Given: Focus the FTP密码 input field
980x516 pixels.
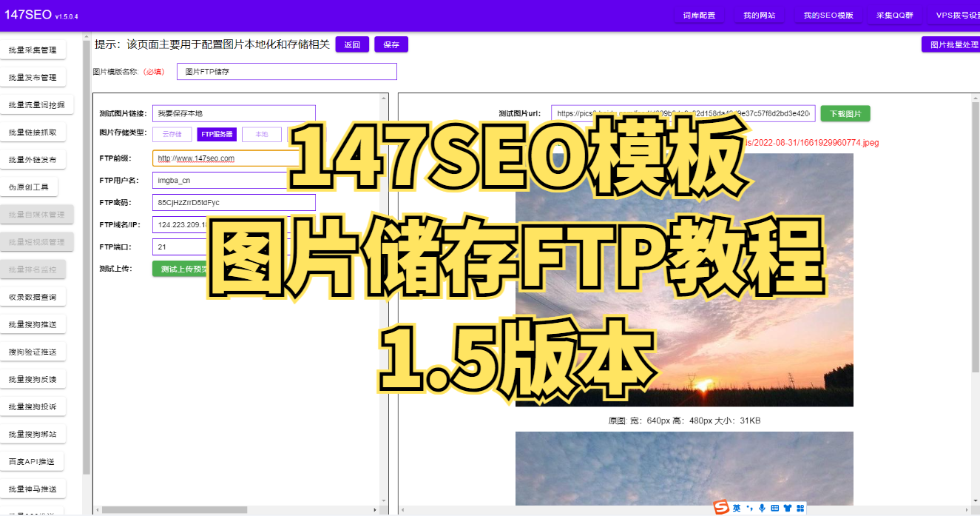Looking at the screenshot, I should (234, 202).
